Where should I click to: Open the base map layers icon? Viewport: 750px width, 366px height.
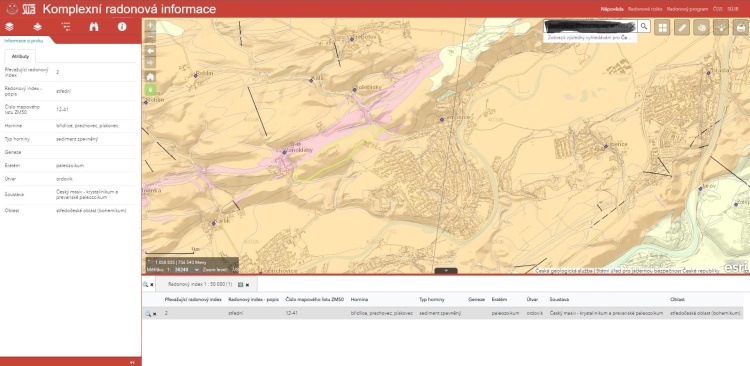(37, 27)
